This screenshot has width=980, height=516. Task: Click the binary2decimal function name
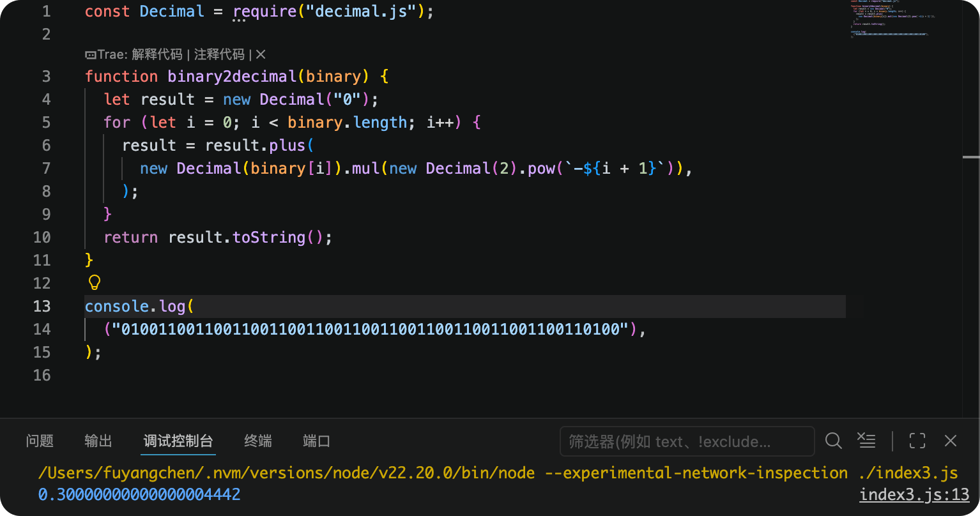[x=233, y=77]
